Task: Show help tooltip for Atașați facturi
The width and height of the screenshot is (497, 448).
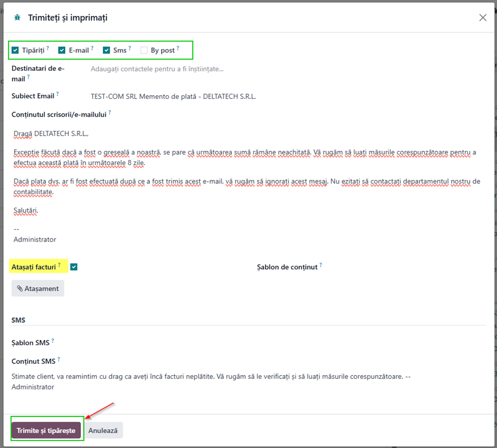Action: pos(59,265)
